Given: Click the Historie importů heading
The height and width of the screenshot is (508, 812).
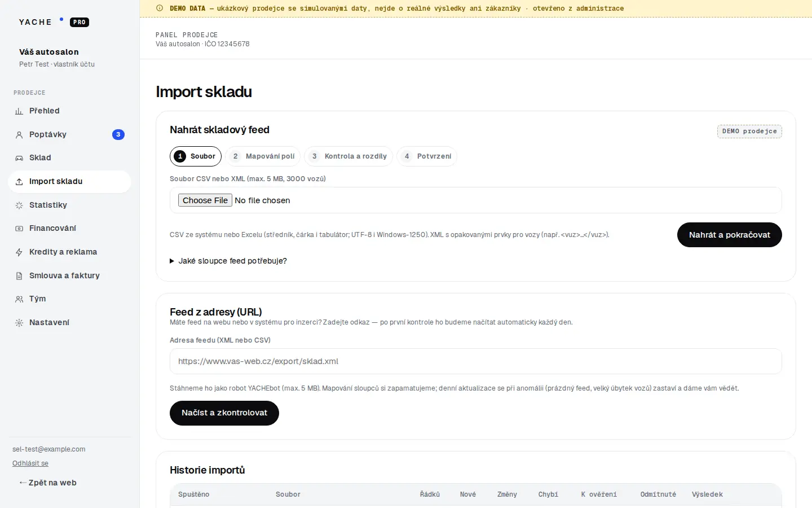Looking at the screenshot, I should tap(208, 470).
